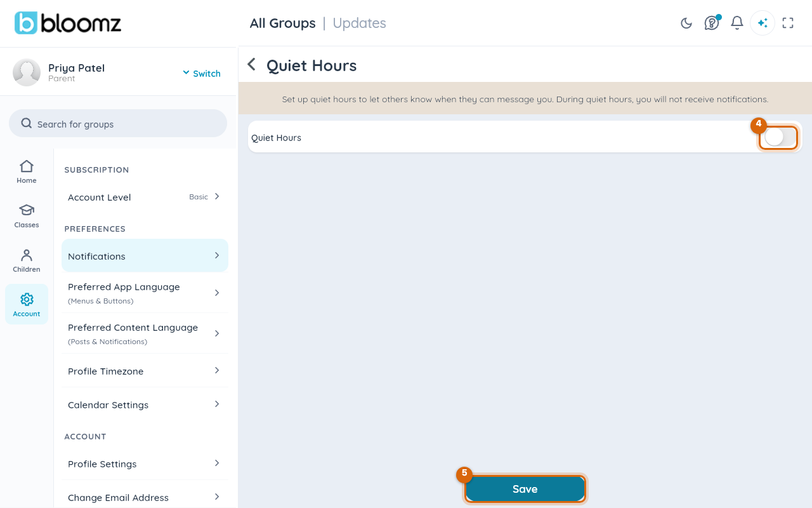Expand Preferred App Language chevron
812x508 pixels.
(x=217, y=293)
